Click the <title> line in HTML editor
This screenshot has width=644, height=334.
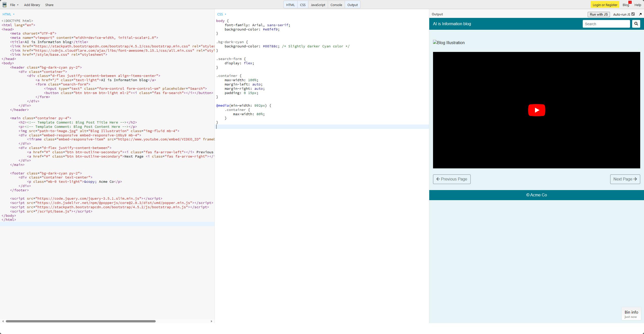49,42
